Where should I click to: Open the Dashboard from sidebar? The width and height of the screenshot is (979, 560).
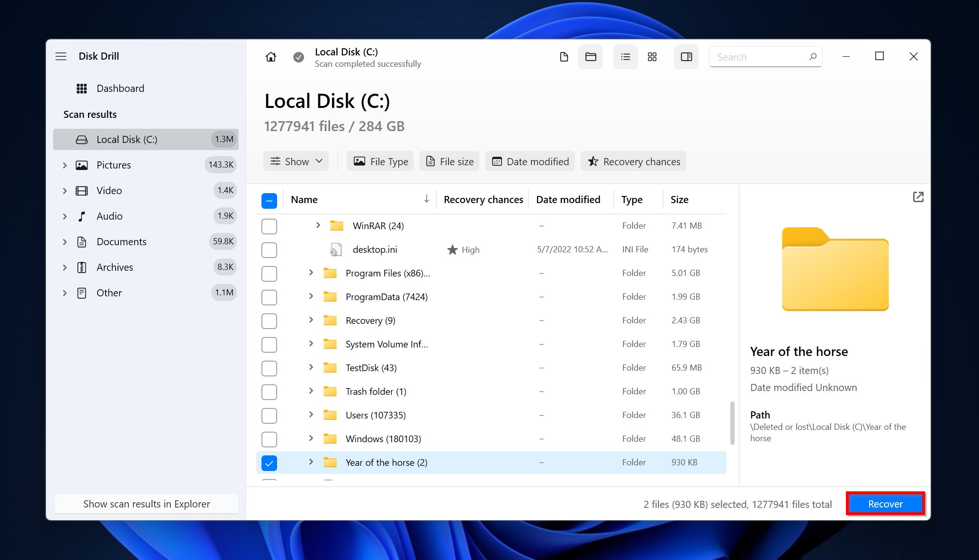[120, 88]
